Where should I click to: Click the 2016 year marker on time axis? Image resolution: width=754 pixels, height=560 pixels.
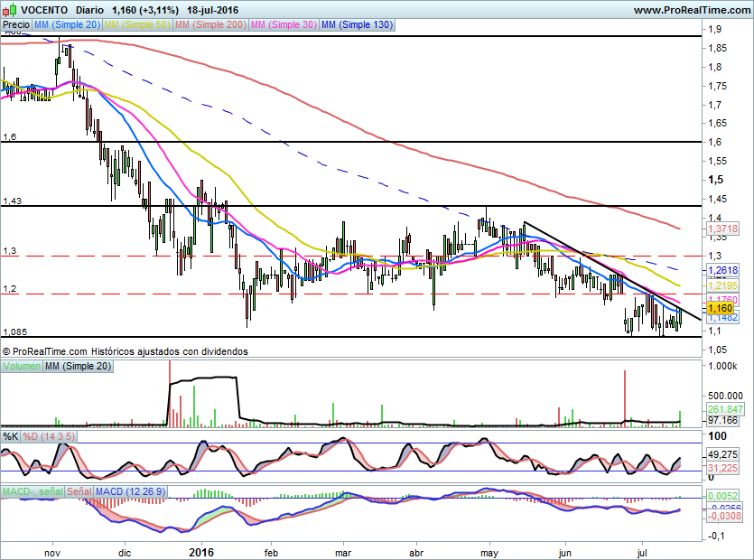pyautogui.click(x=200, y=552)
